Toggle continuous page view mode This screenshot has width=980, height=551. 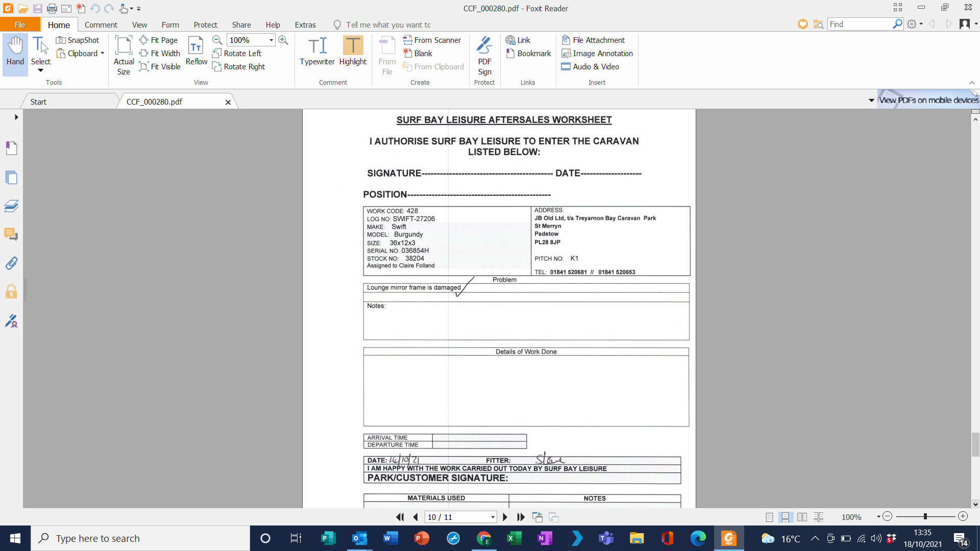click(x=786, y=517)
